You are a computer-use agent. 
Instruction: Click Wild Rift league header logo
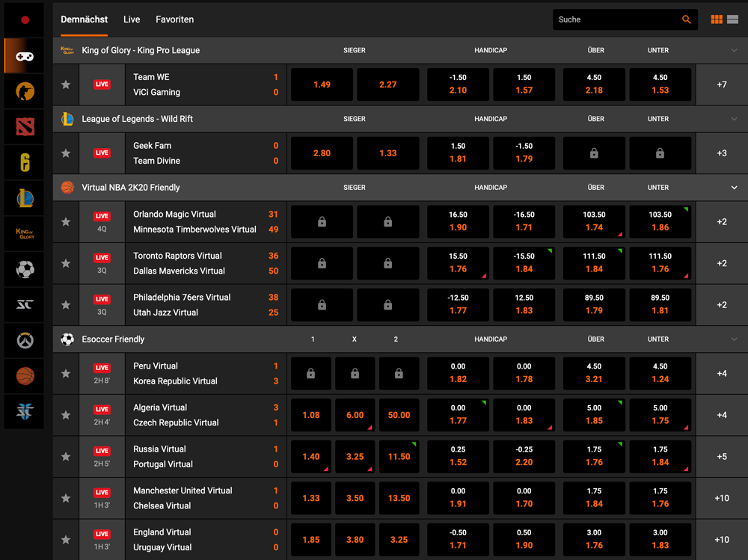coord(67,119)
